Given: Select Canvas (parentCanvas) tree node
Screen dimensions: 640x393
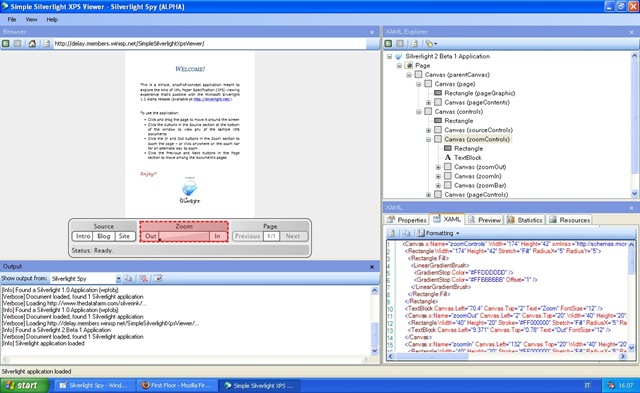Looking at the screenshot, I should (x=457, y=75).
